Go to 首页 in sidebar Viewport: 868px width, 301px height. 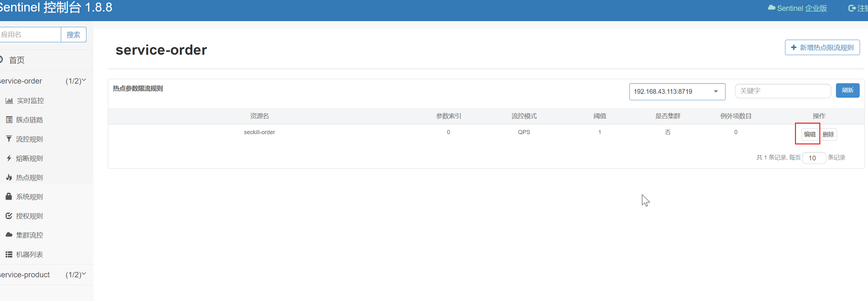pos(17,60)
